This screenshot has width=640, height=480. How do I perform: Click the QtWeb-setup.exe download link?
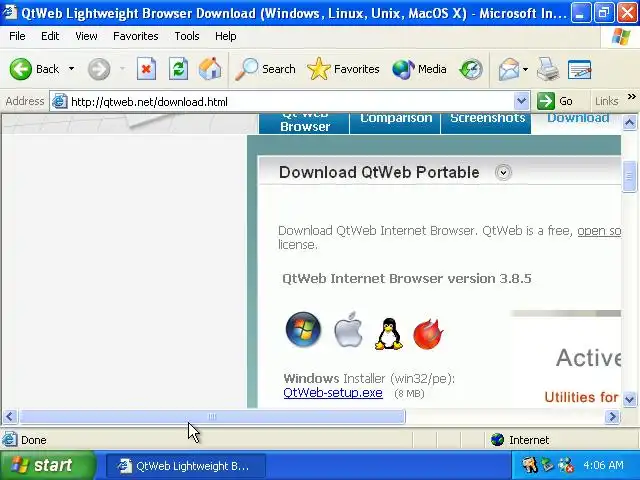click(x=333, y=393)
